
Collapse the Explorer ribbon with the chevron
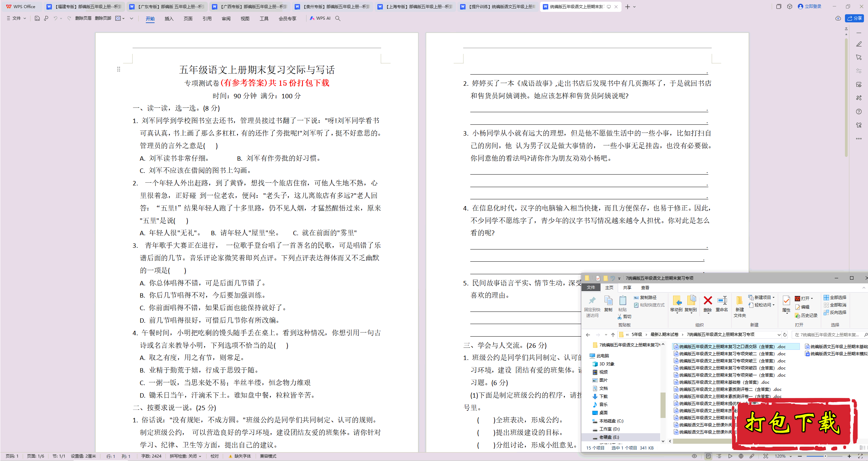click(x=864, y=288)
